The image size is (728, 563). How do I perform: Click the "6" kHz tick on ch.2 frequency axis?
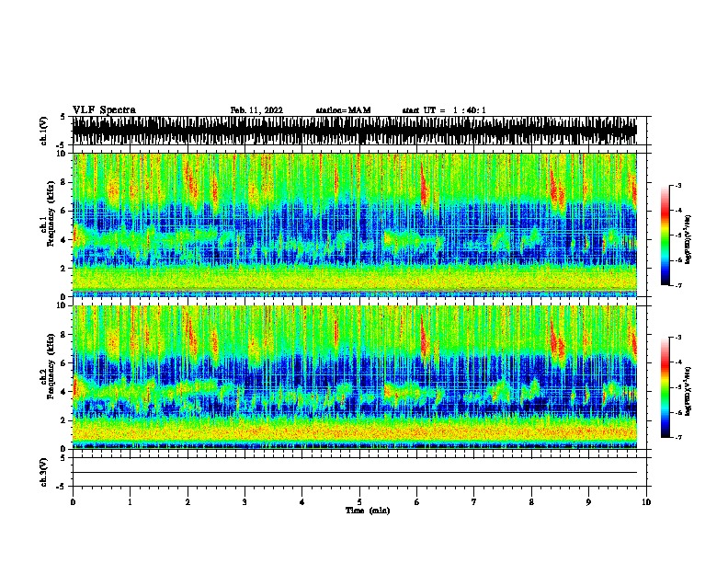pyautogui.click(x=64, y=363)
